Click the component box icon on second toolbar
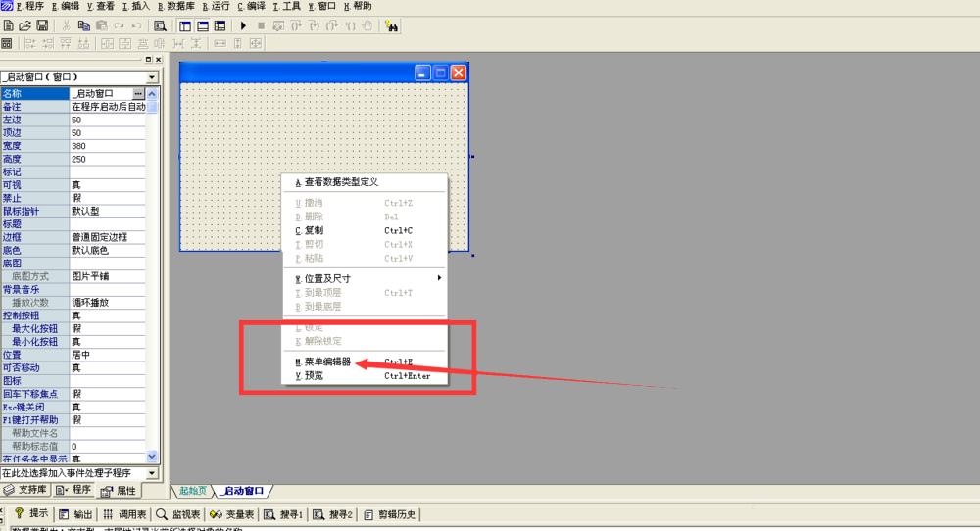 click(7, 43)
